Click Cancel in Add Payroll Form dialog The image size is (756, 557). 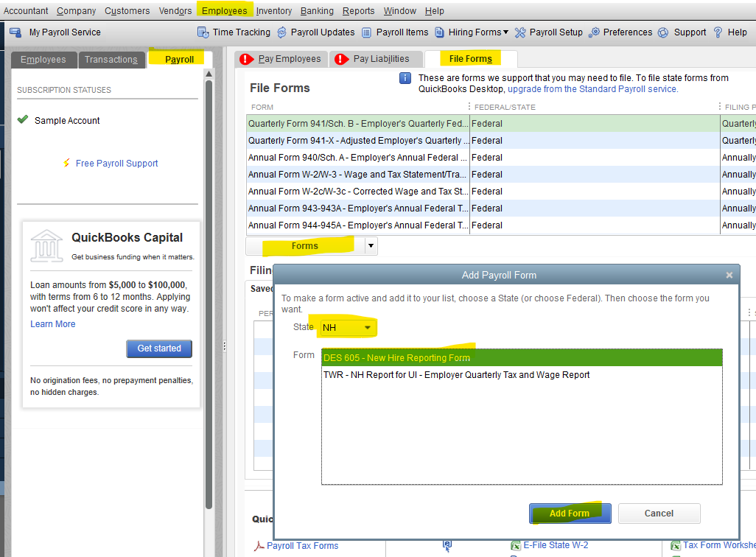[x=659, y=514]
